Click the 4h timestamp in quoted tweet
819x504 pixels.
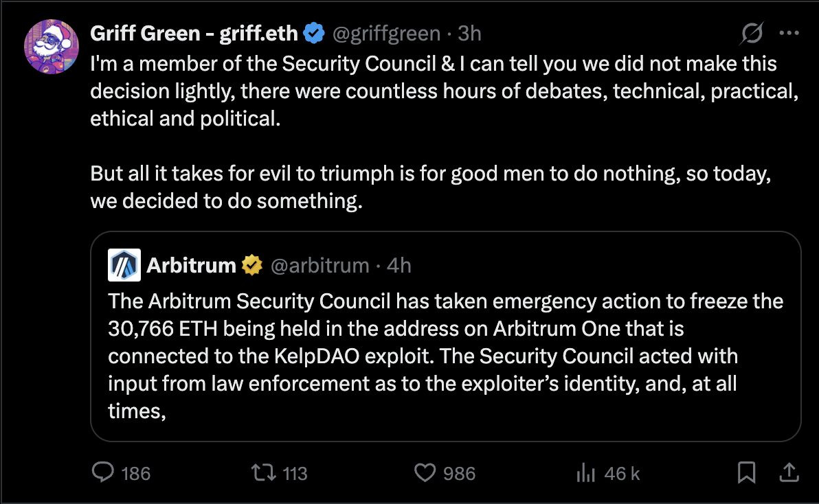coord(399,265)
